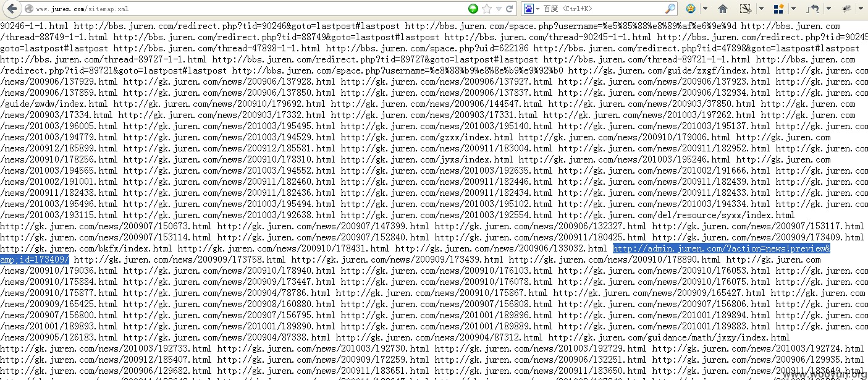Screen dimensions: 868x380
Task: Click highlighted admin.juren.com/?action=news!preview URL
Action: coord(721,248)
